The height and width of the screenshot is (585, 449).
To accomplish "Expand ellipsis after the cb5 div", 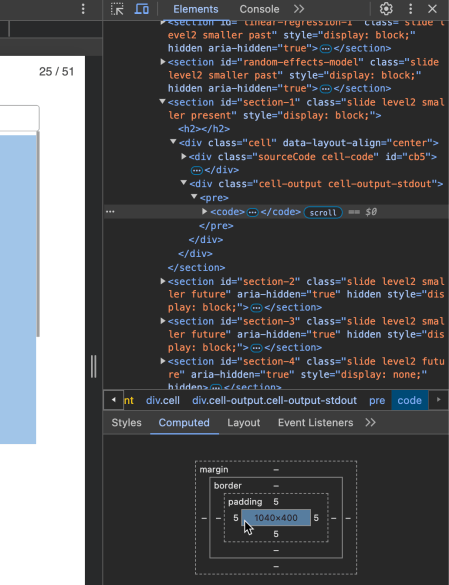I will coord(197,171).
